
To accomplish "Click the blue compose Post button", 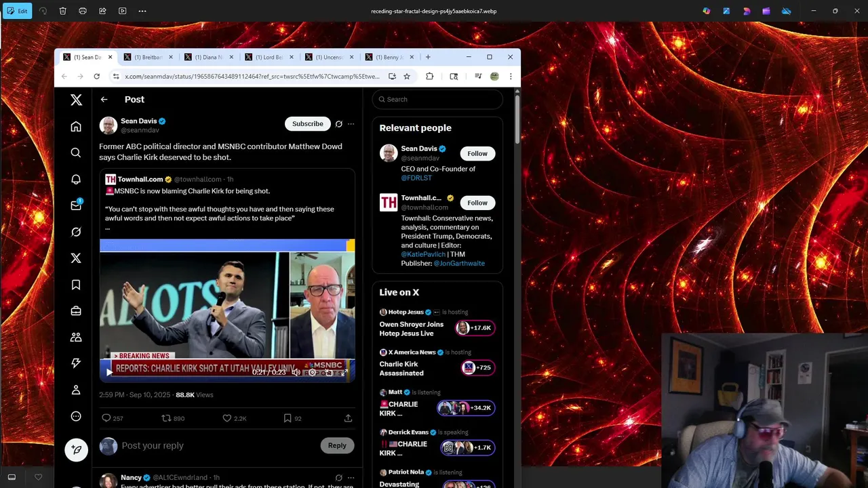I will 76,449.
